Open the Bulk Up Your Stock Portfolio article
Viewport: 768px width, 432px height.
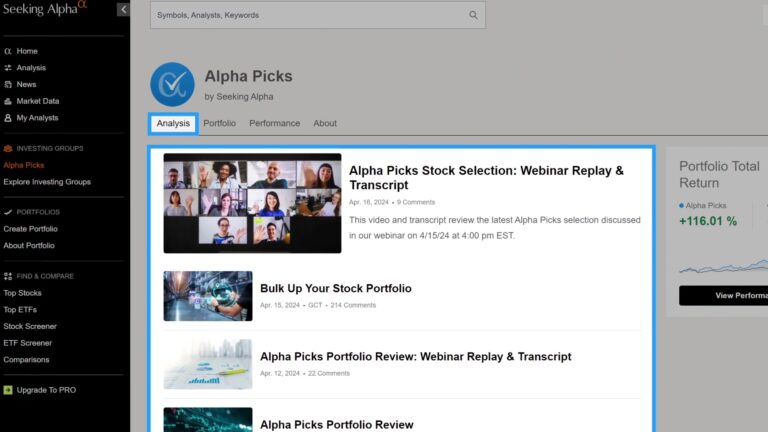[x=336, y=288]
